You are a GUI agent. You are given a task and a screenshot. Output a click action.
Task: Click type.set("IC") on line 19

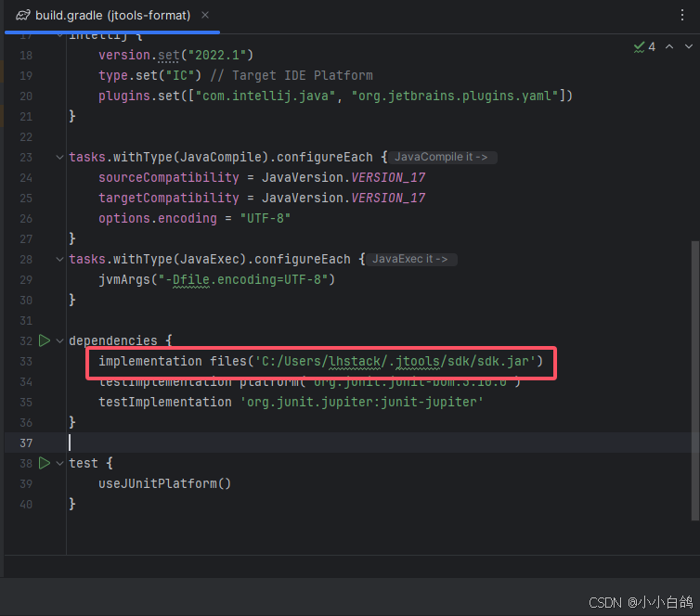click(150, 75)
